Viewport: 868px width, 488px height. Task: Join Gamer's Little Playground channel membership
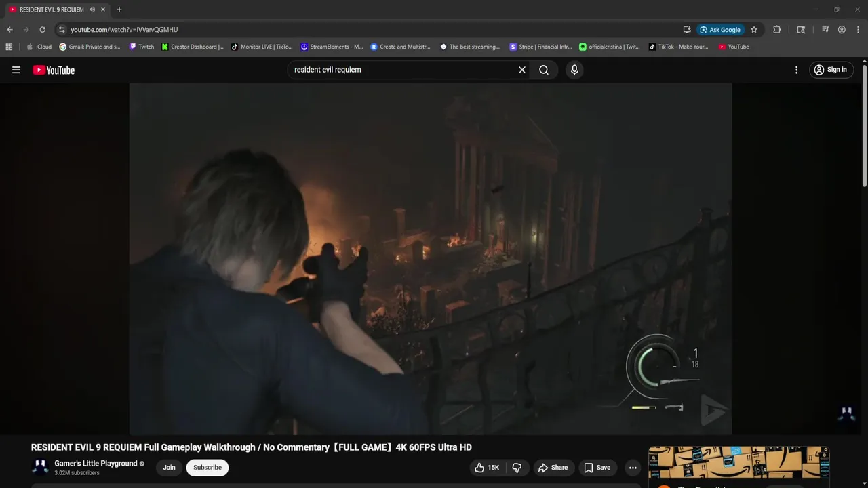tap(169, 468)
